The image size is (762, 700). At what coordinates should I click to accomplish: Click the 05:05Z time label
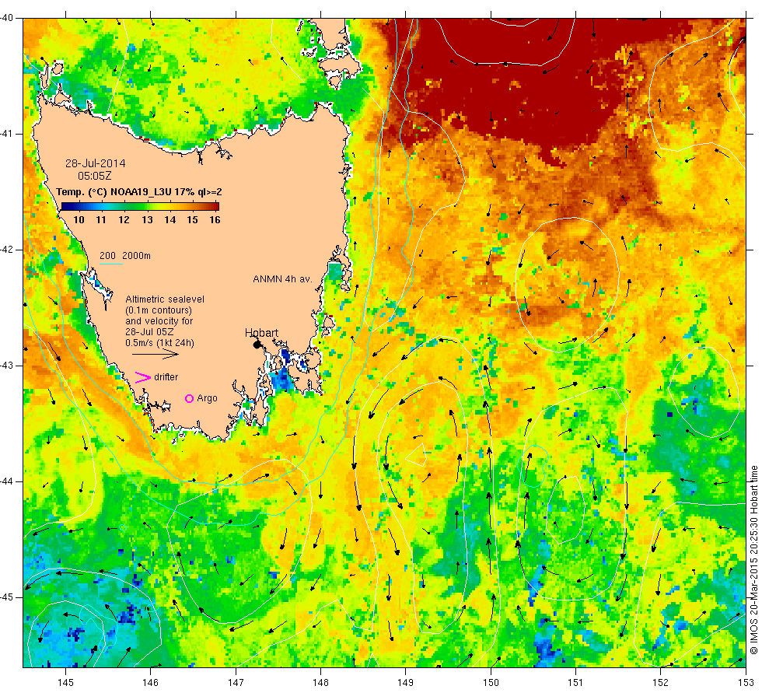click(95, 176)
